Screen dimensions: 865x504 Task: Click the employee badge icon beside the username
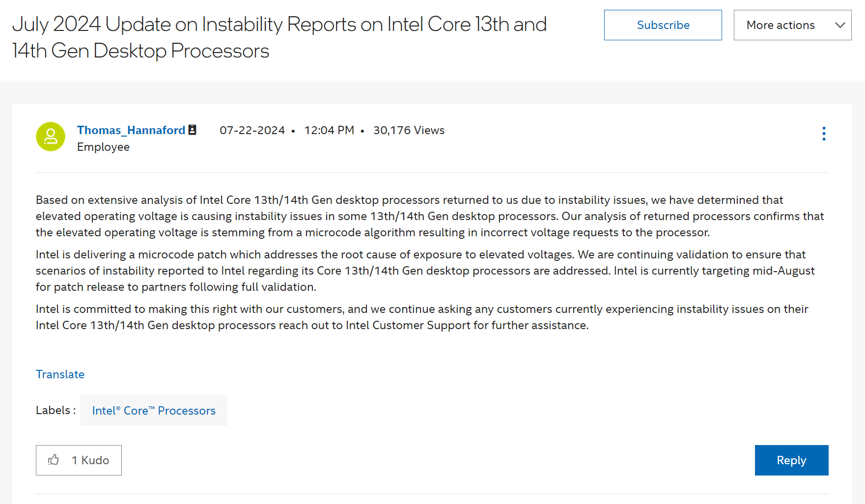click(x=193, y=130)
